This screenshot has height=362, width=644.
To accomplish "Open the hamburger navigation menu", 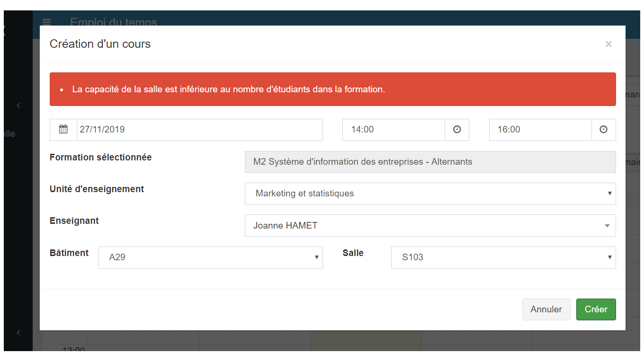I will pyautogui.click(x=46, y=22).
